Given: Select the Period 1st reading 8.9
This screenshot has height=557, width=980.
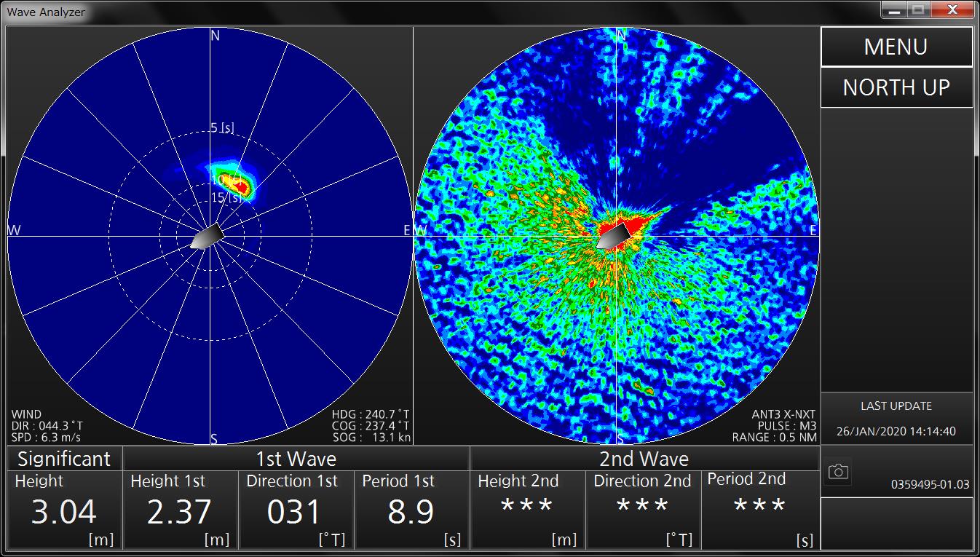Looking at the screenshot, I should 411,510.
